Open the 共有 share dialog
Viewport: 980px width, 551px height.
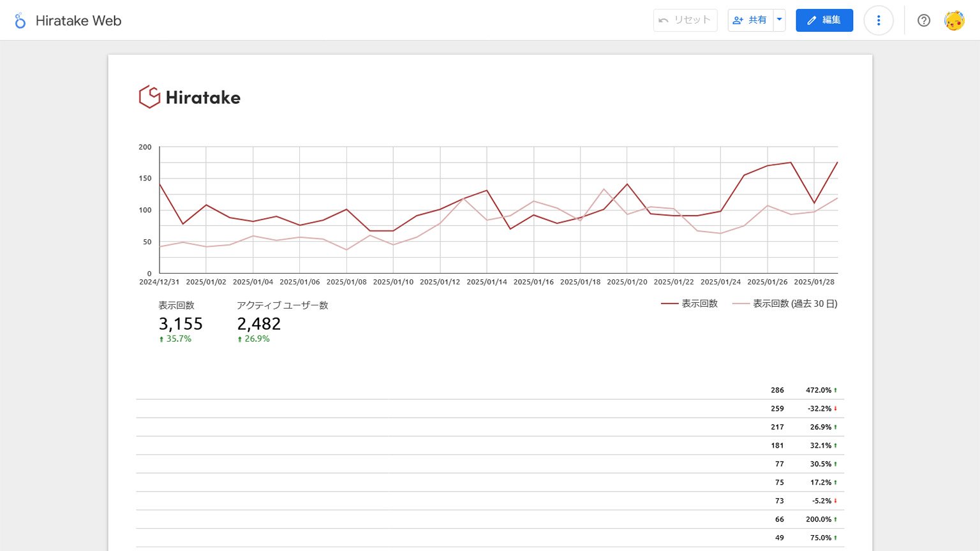pos(750,20)
